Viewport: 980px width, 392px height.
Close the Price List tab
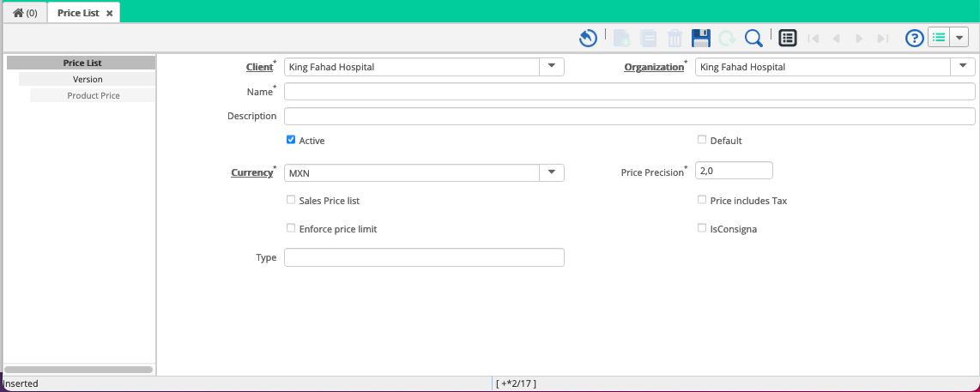109,13
